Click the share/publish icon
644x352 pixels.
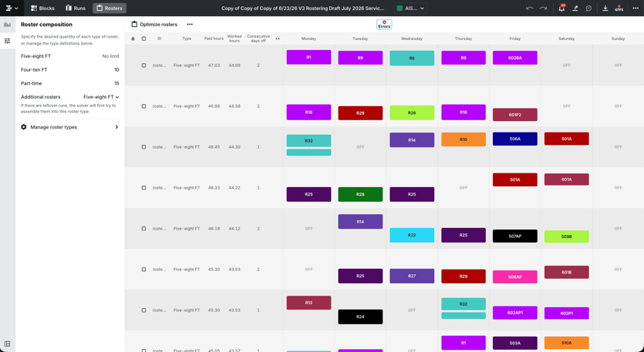tap(575, 8)
